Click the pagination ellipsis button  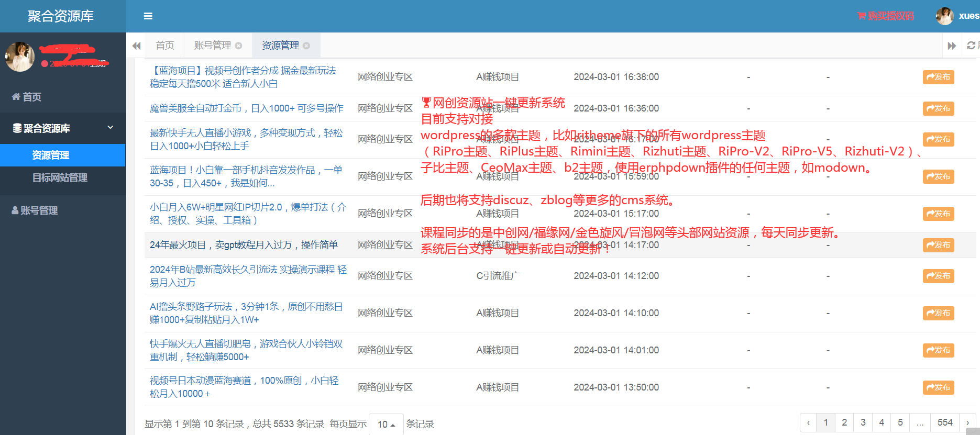(920, 422)
